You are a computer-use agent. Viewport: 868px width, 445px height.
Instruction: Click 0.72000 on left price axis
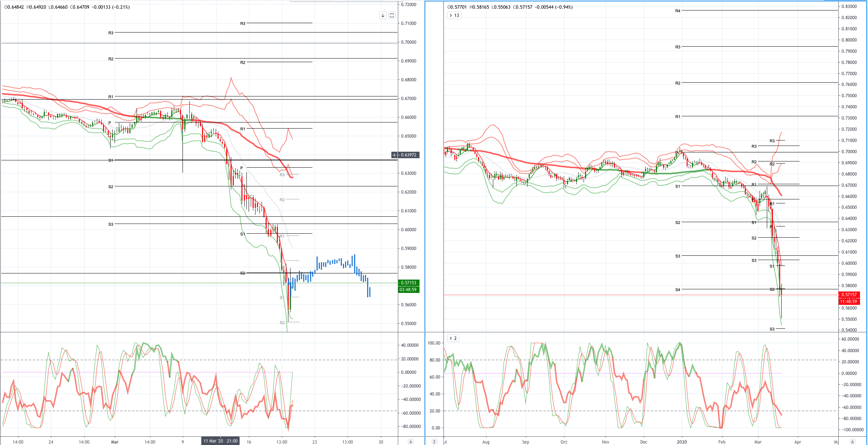coord(409,5)
